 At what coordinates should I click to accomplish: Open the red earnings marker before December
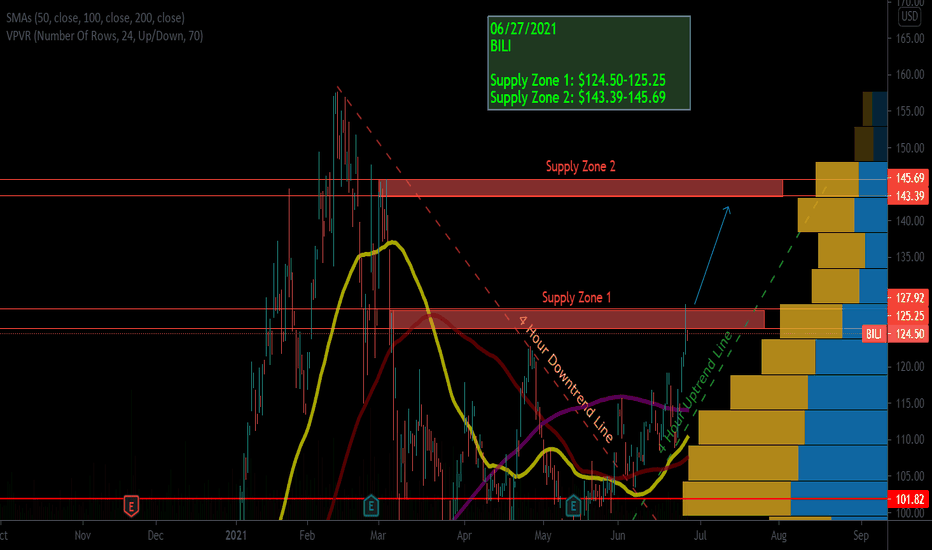pyautogui.click(x=131, y=506)
